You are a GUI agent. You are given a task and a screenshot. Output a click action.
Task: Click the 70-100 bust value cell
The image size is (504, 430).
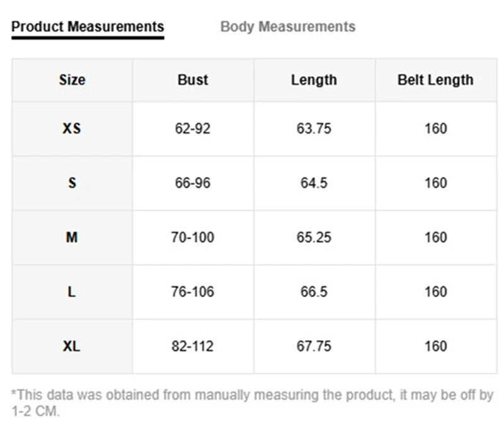point(193,237)
